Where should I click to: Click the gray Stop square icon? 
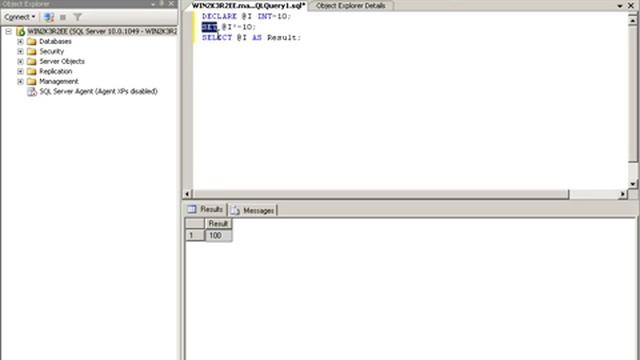point(63,17)
